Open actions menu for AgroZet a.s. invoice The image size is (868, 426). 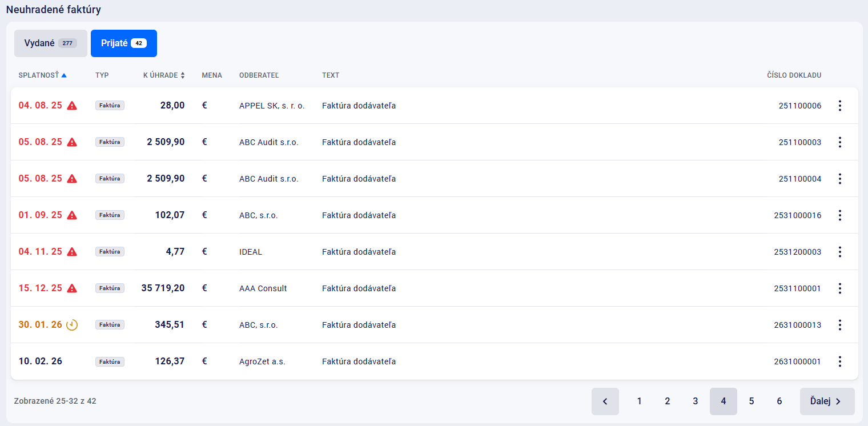(x=839, y=361)
